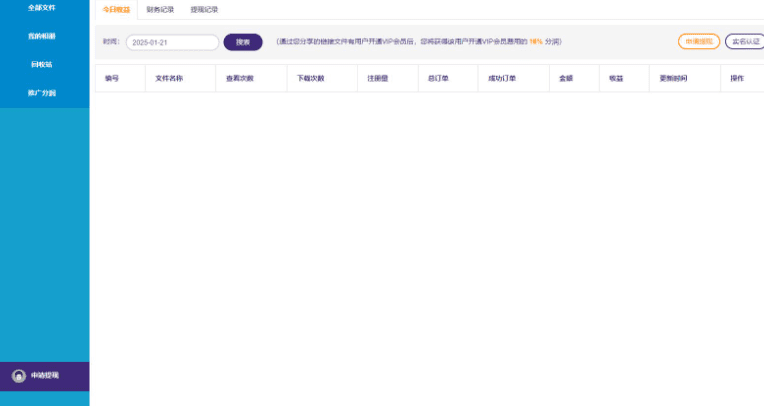The image size is (764, 414).
Task: Open 推广分润 in the sidebar
Action: point(42,93)
